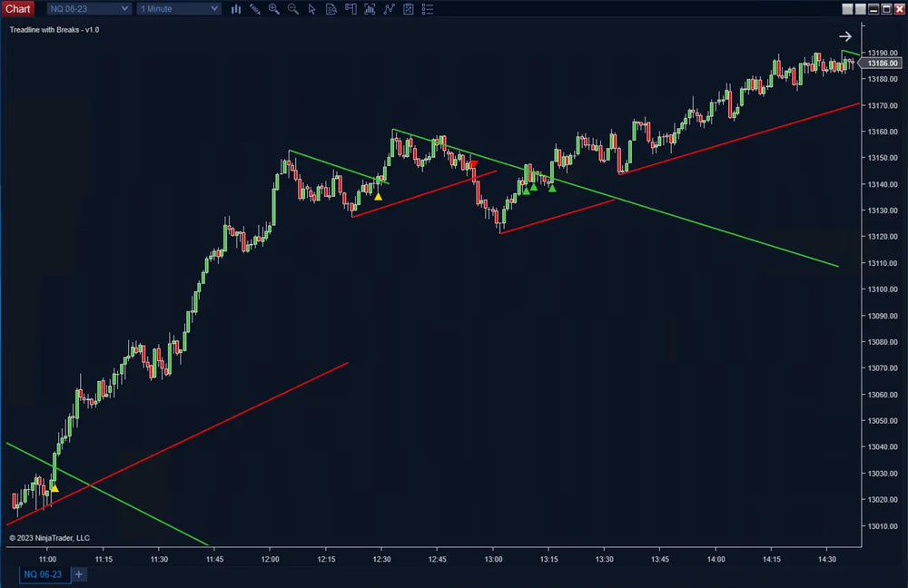
Task: Open the chart strategies checklist icon
Action: click(x=408, y=9)
